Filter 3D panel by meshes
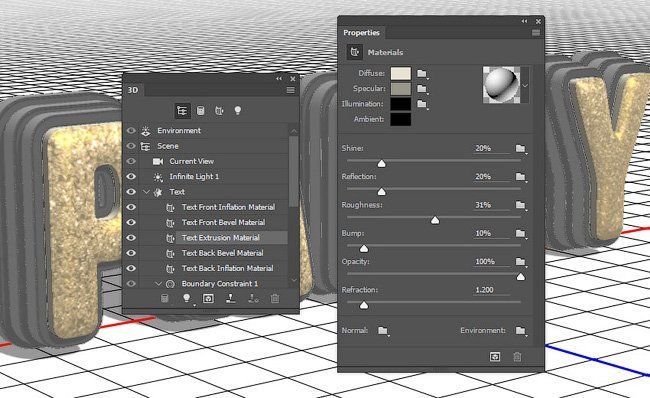This screenshot has height=398, width=650. (x=201, y=111)
